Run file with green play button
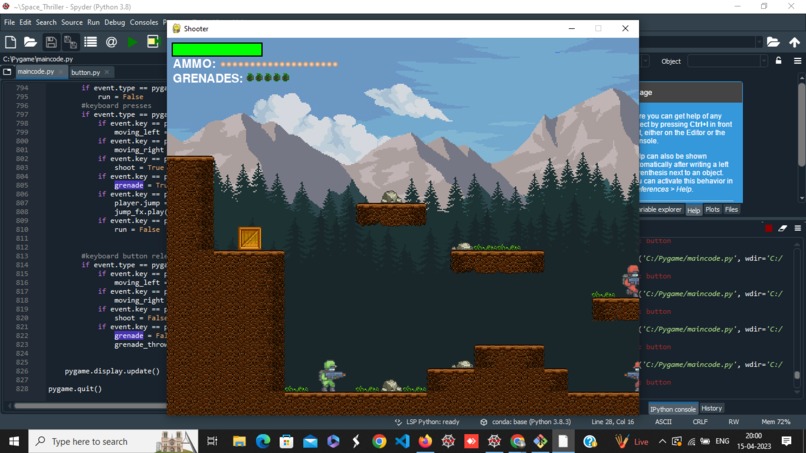The width and height of the screenshot is (806, 453). (132, 42)
